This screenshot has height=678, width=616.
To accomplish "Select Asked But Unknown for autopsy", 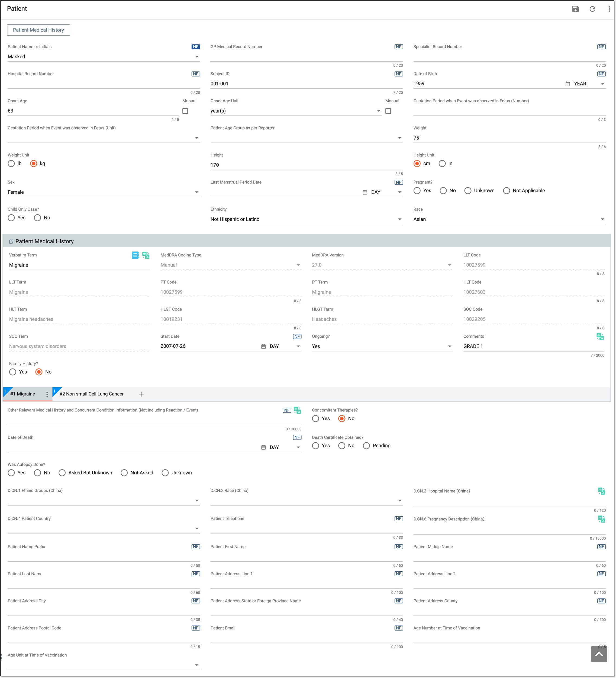I will (x=62, y=473).
